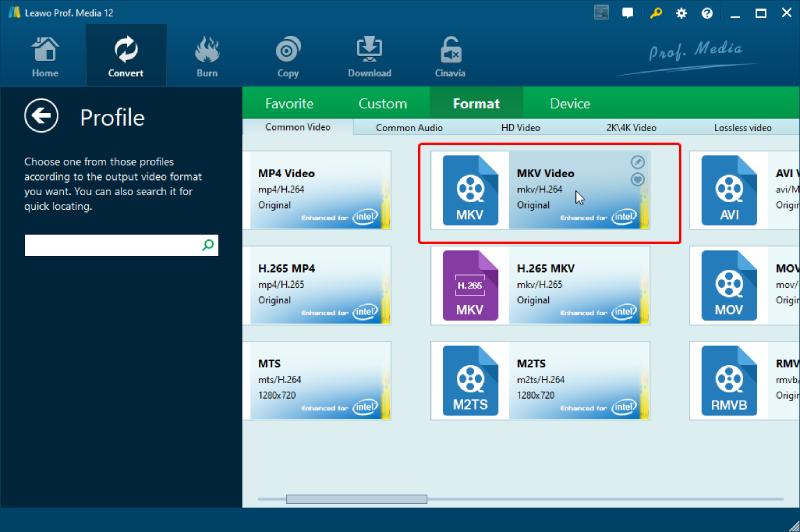This screenshot has height=532, width=800.
Task: Click the horizontal scrollbar thumb
Action: pos(357,499)
